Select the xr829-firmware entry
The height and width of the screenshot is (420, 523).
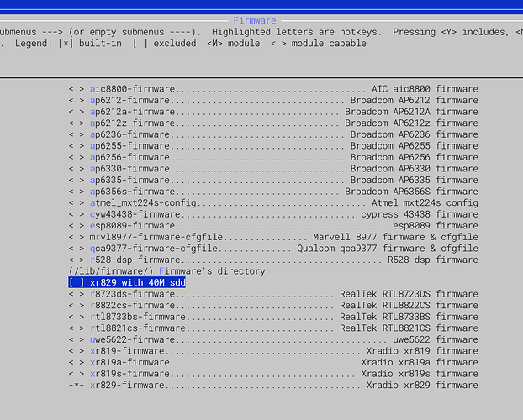[273, 385]
